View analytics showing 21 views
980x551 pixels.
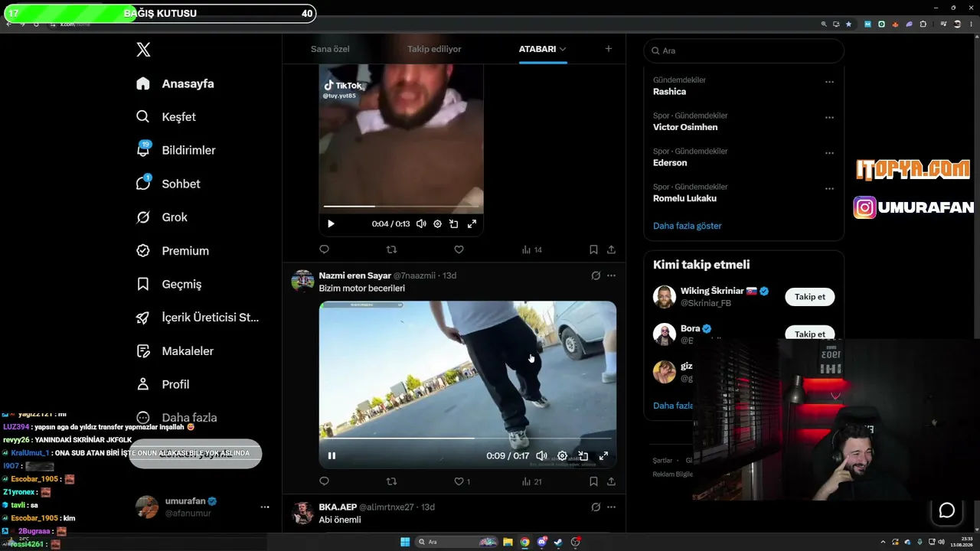(531, 481)
